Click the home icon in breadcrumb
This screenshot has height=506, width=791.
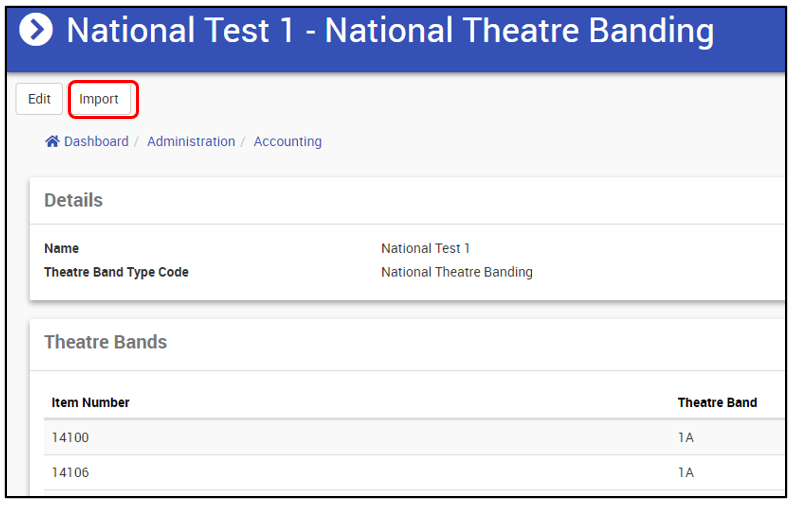(x=53, y=142)
